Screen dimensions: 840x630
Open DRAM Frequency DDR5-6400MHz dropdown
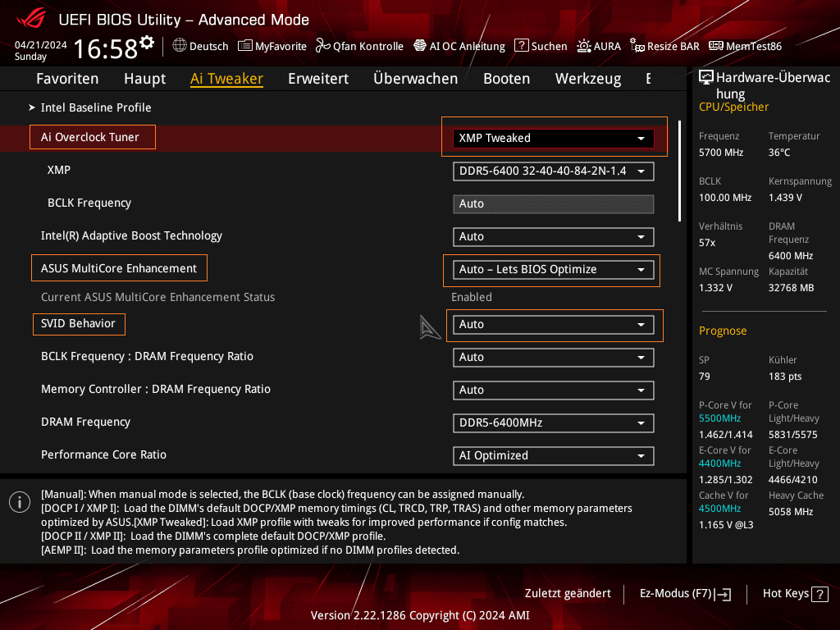tap(554, 423)
